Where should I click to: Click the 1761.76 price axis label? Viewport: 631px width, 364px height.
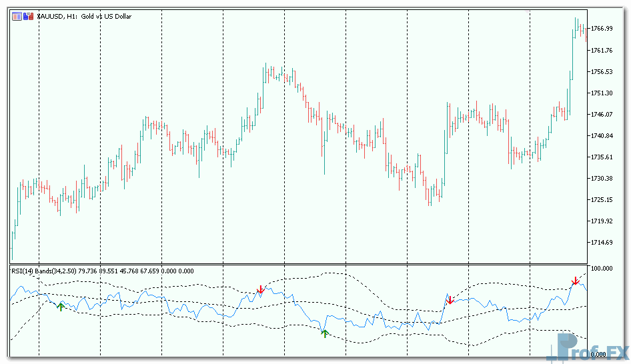coord(602,51)
